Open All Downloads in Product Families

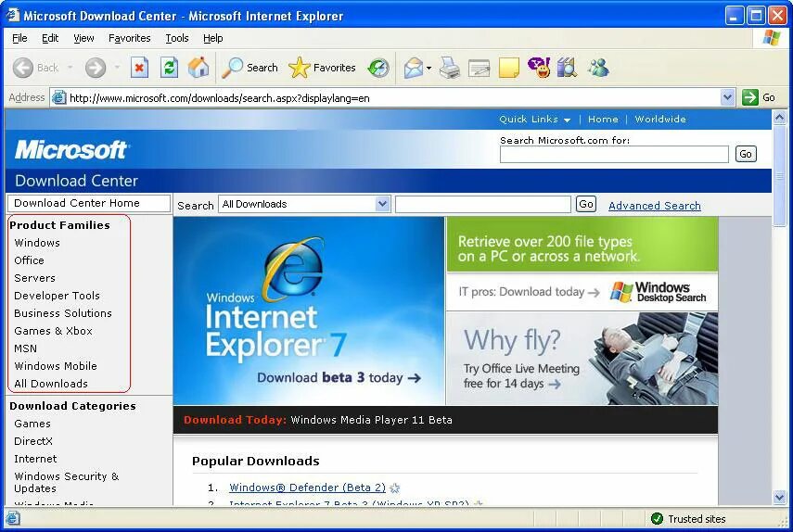coord(51,384)
